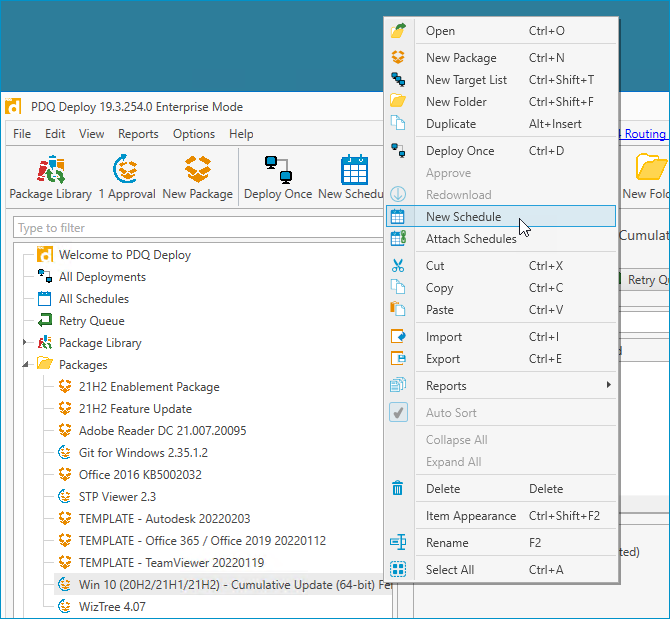Click the Deploy Once toolbar icon
The height and width of the screenshot is (619, 670).
(277, 170)
